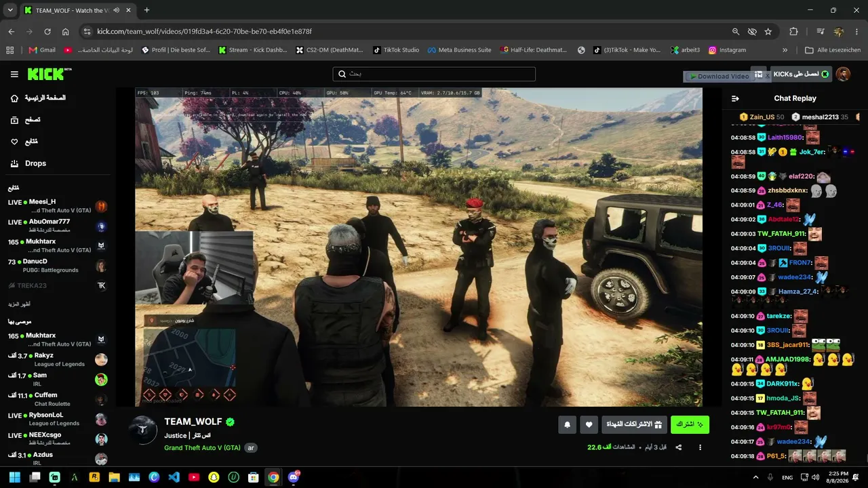Open the Chrome apps grid icon
The width and height of the screenshot is (868, 488).
[9, 49]
